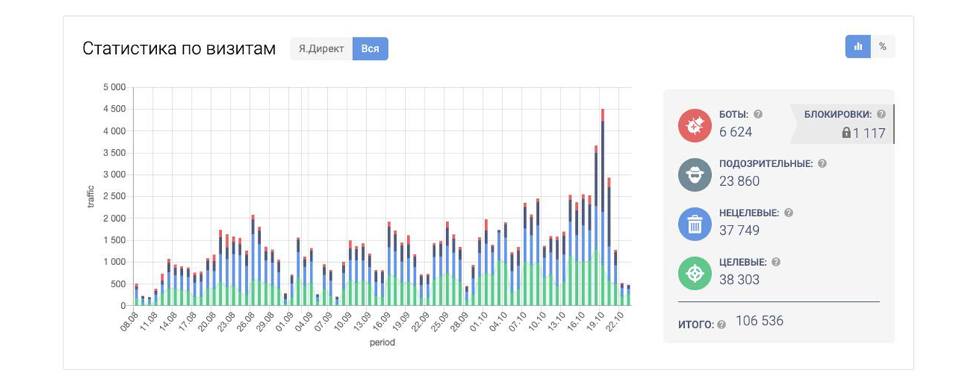Switch chart to percent view
The width and height of the screenshot is (980, 386).
pyautogui.click(x=883, y=46)
